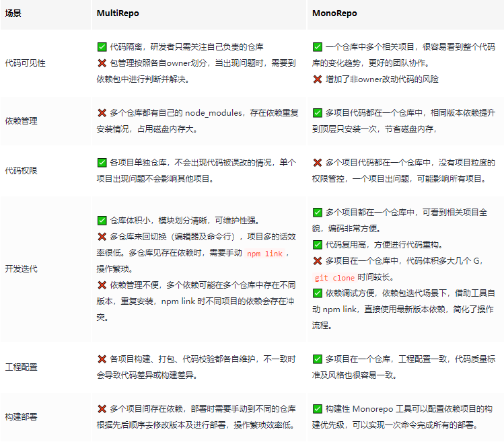The image size is (504, 442).
Task: Select the '工程配置' row label
Action: (x=22, y=367)
